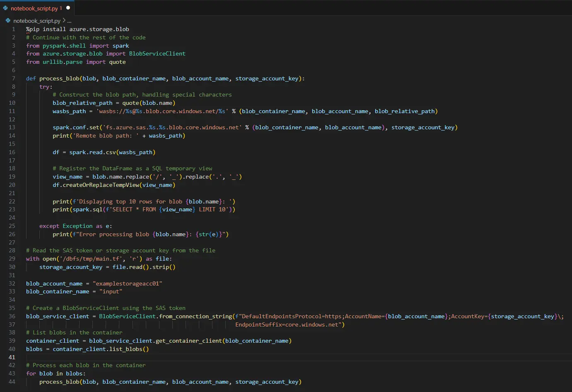This screenshot has height=392, width=572.
Task: Click the 'process_blob' call on line 44
Action: tap(59, 382)
